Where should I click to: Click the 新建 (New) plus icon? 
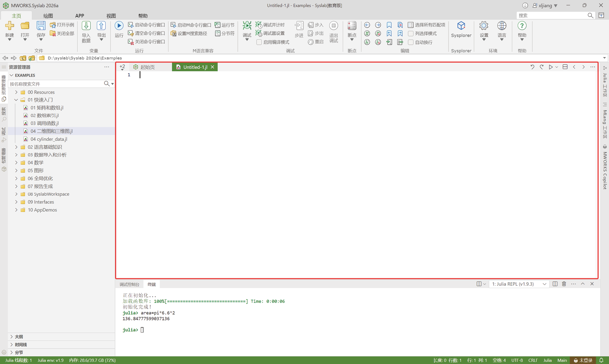10,26
